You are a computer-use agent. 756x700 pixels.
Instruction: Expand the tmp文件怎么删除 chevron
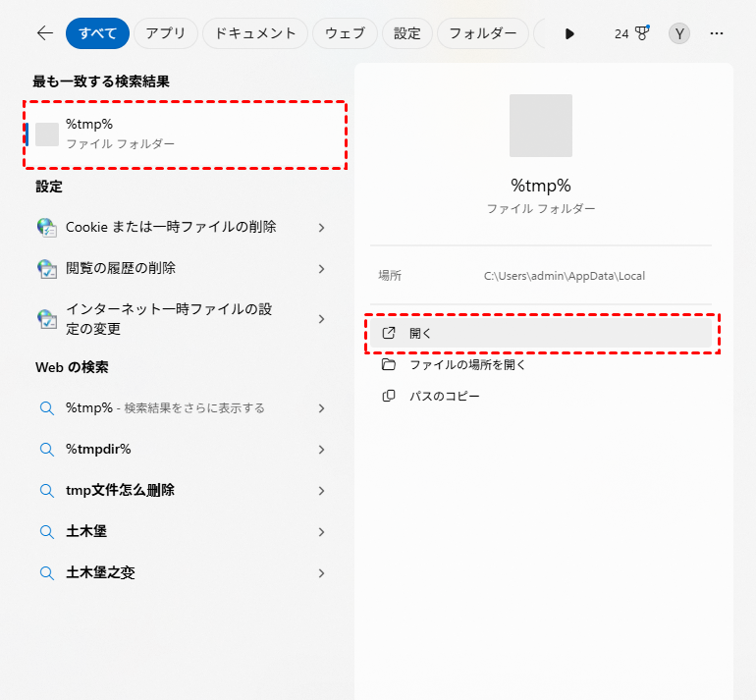tap(322, 491)
